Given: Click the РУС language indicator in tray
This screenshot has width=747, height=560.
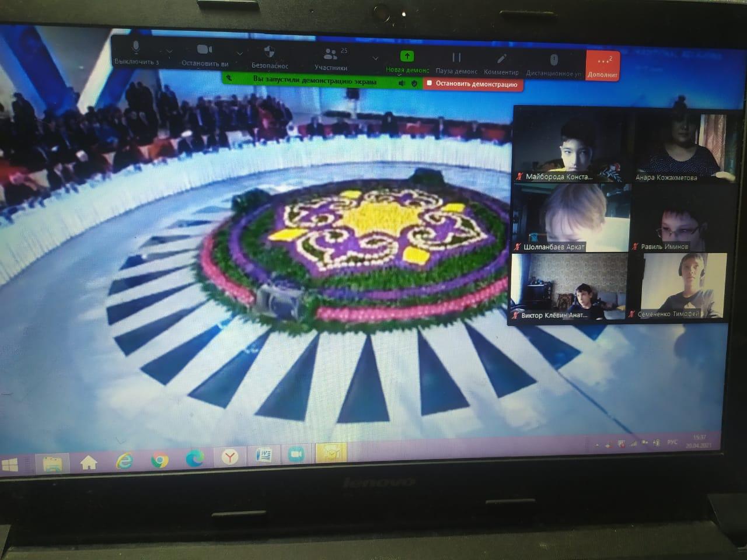Looking at the screenshot, I should click(672, 442).
